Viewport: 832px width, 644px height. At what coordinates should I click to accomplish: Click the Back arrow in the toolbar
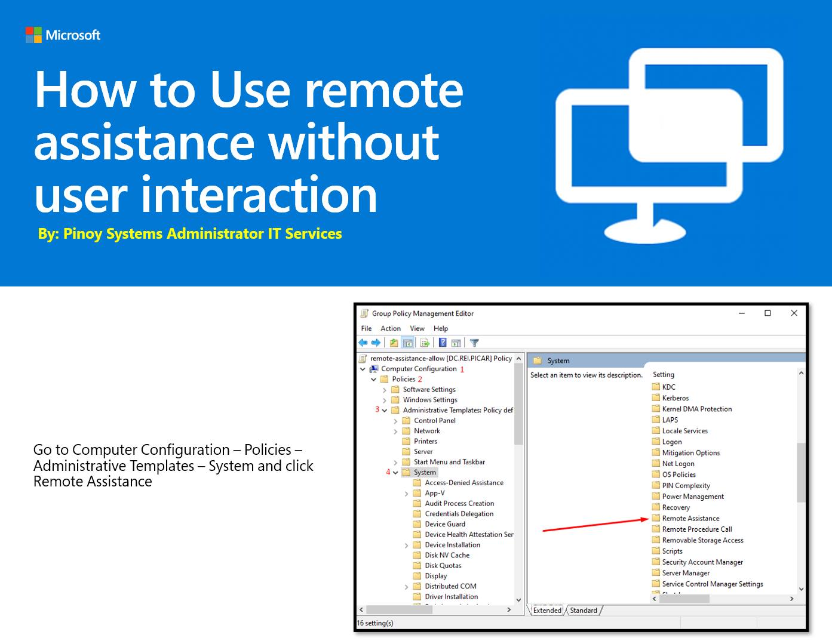[363, 343]
